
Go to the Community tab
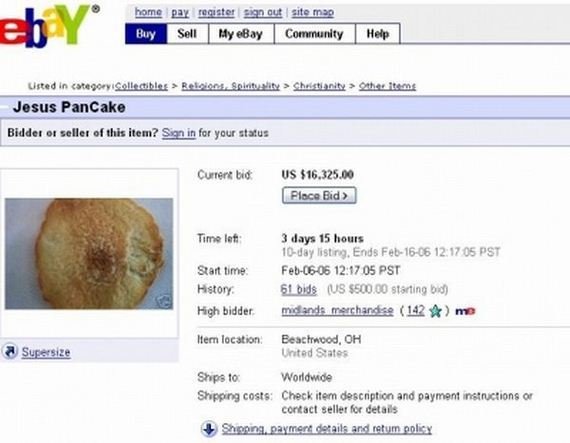pyautogui.click(x=314, y=34)
